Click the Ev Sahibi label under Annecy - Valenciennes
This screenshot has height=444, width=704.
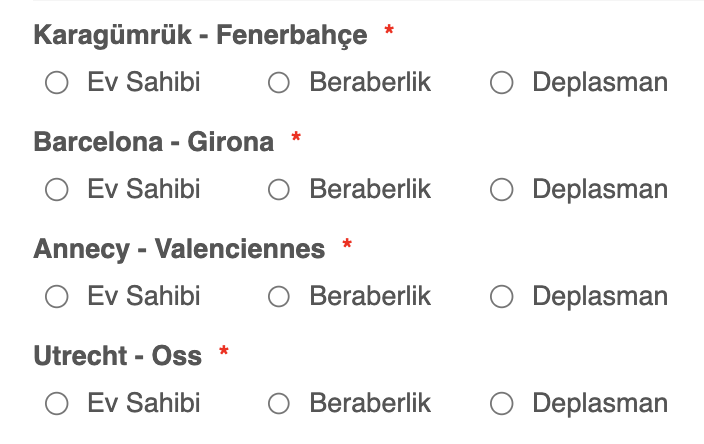(144, 296)
